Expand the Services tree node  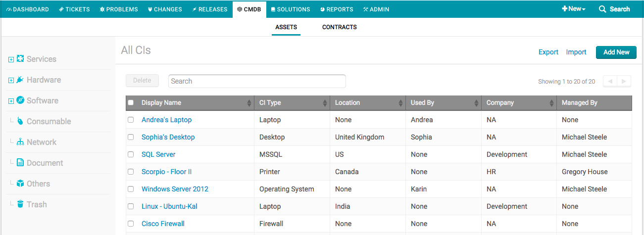pos(11,59)
